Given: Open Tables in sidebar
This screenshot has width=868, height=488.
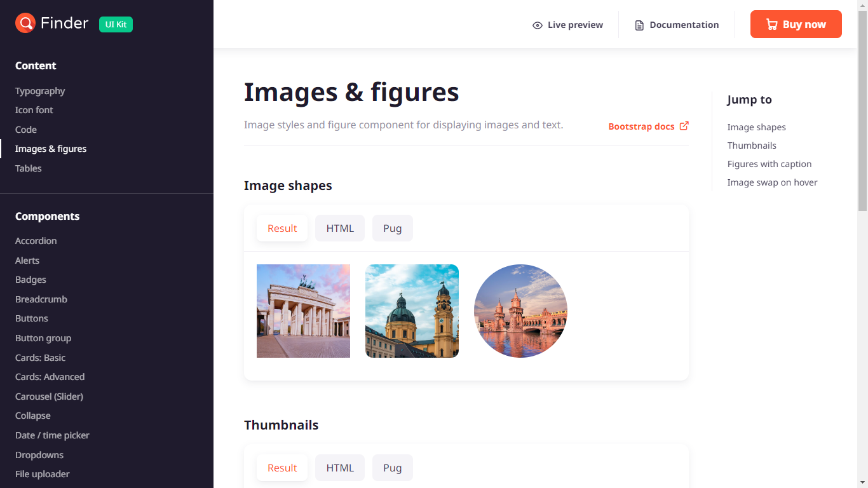Looking at the screenshot, I should pyautogui.click(x=29, y=168).
